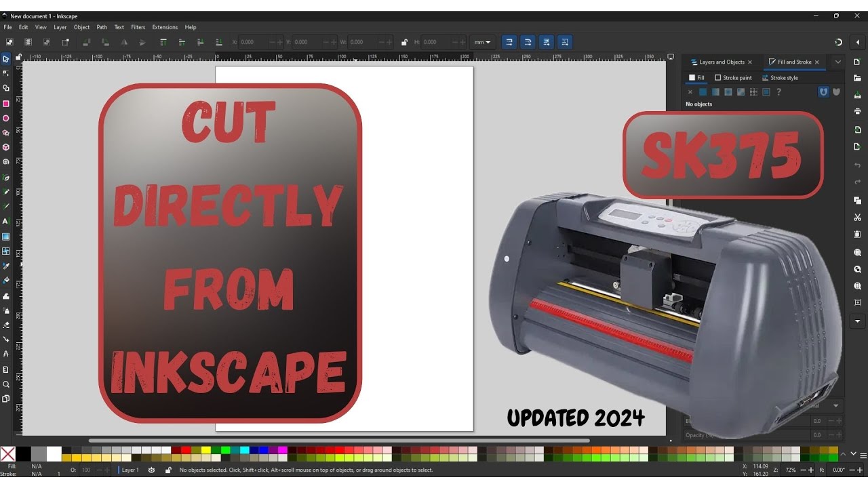Click Cut scissors icon in commands bar
The width and height of the screenshot is (868, 488).
point(857,218)
